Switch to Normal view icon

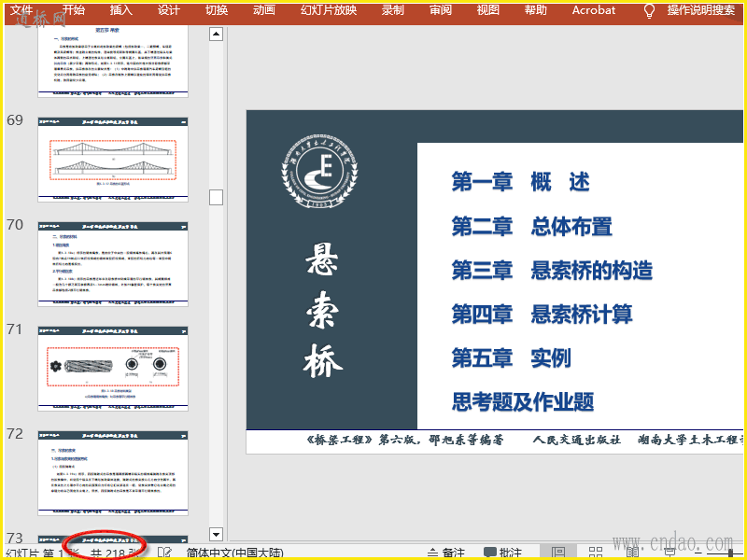[557, 553]
